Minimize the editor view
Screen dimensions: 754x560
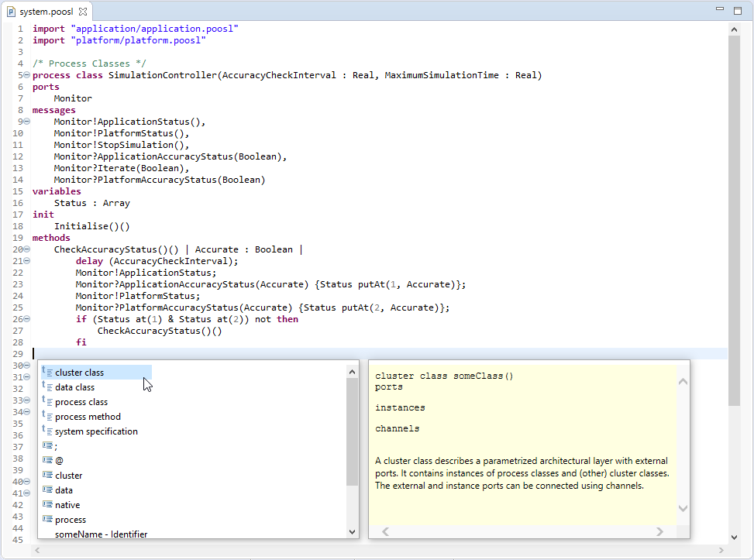(x=720, y=9)
